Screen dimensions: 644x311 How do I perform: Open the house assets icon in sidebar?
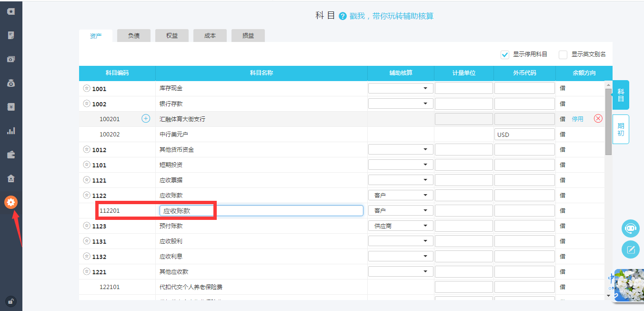point(11,178)
